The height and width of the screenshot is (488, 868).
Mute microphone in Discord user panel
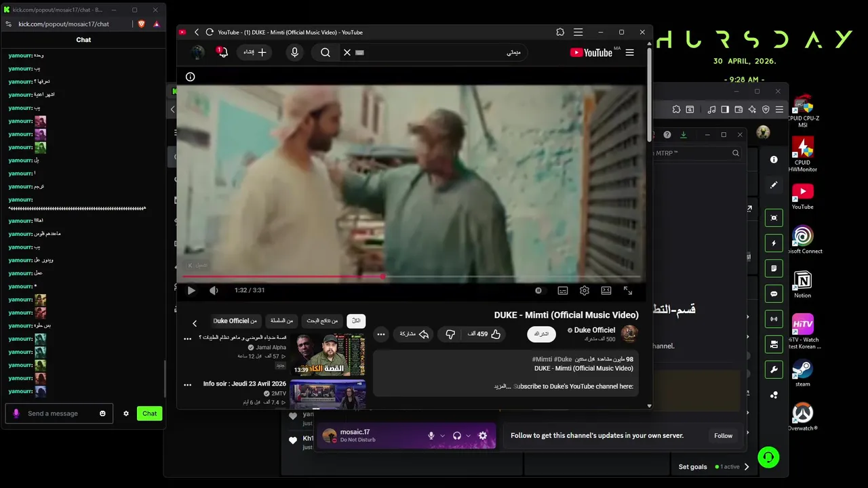[x=431, y=436]
